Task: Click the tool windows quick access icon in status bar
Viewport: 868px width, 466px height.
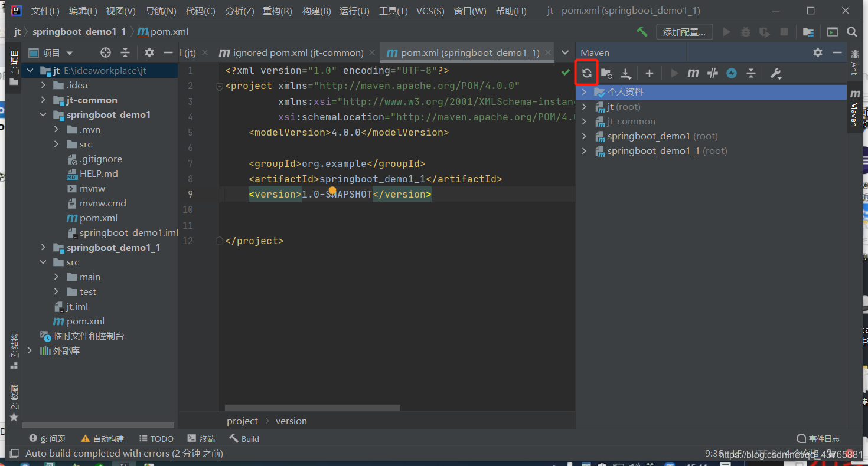Action: pos(14,454)
